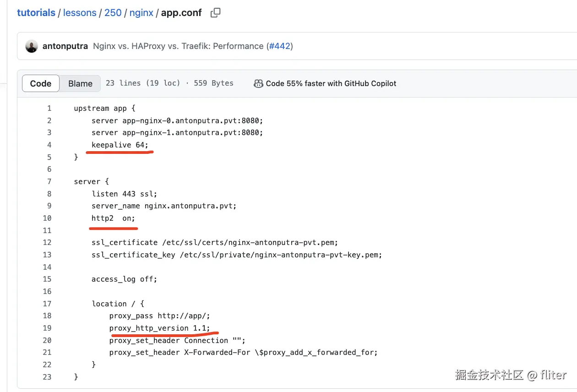577x392 pixels.
Task: Navigate to the lessons folder
Action: click(x=80, y=13)
